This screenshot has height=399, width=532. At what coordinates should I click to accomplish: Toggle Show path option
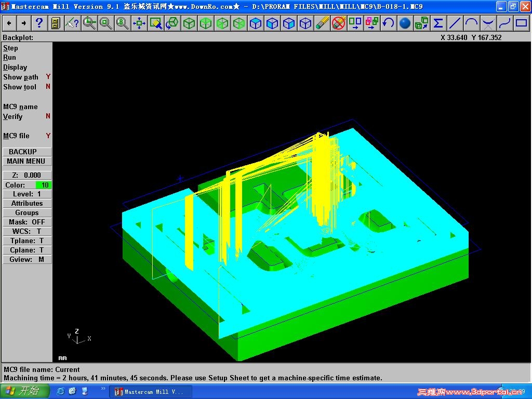pos(26,77)
